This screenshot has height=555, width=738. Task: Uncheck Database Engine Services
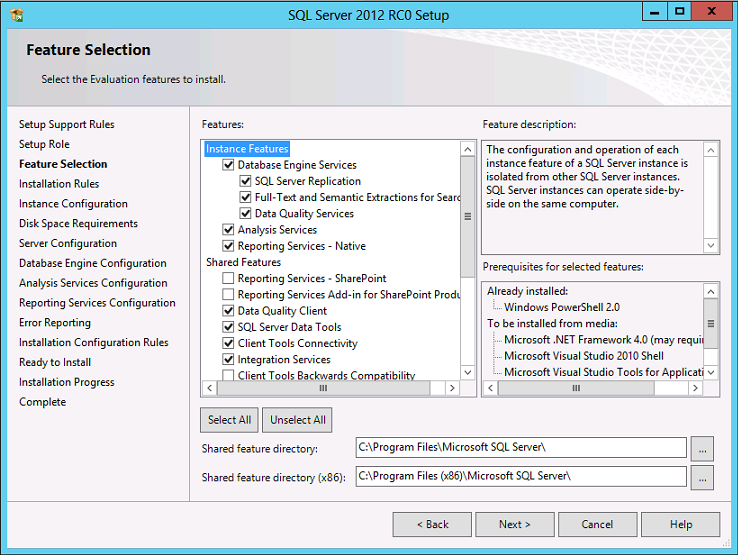click(228, 165)
